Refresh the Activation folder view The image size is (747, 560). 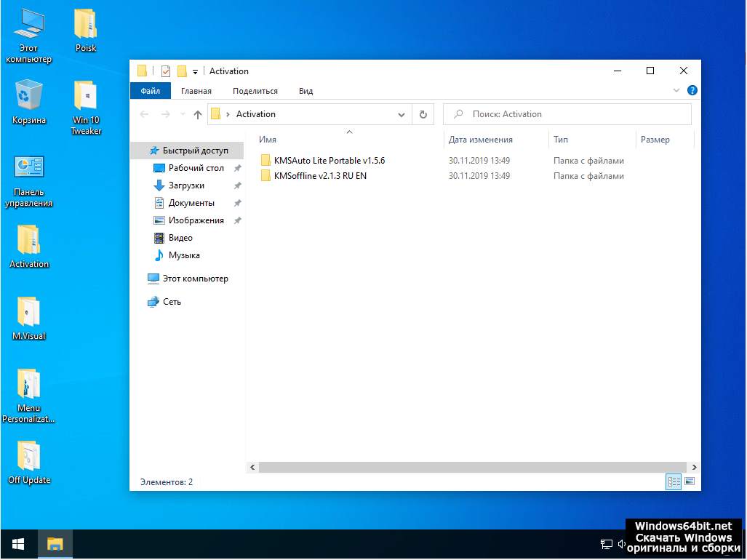(423, 114)
